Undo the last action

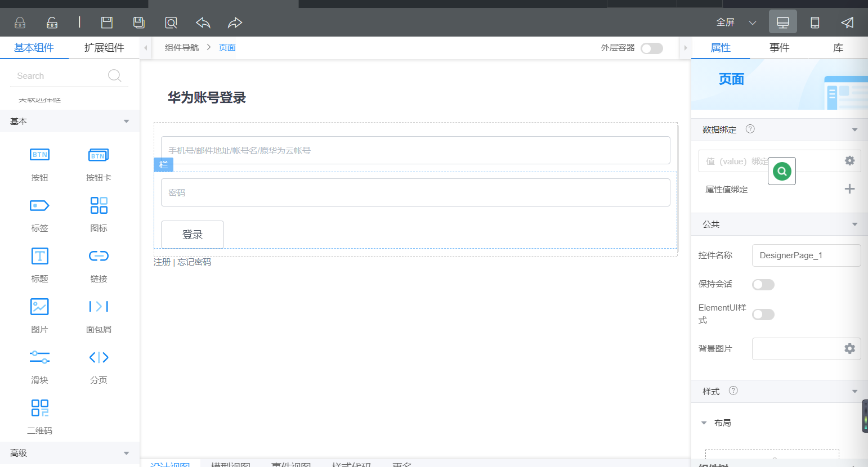[x=203, y=23]
